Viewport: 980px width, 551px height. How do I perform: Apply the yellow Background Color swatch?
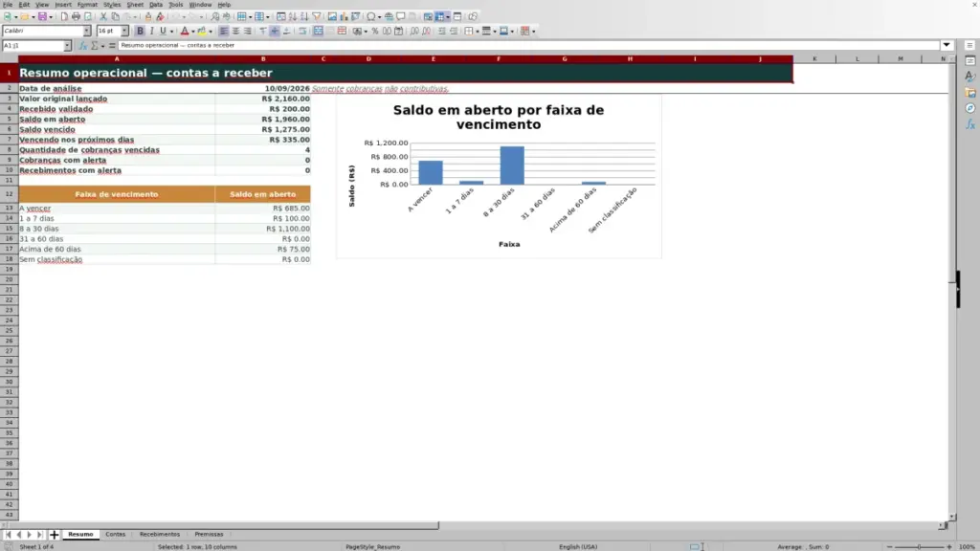(x=202, y=31)
